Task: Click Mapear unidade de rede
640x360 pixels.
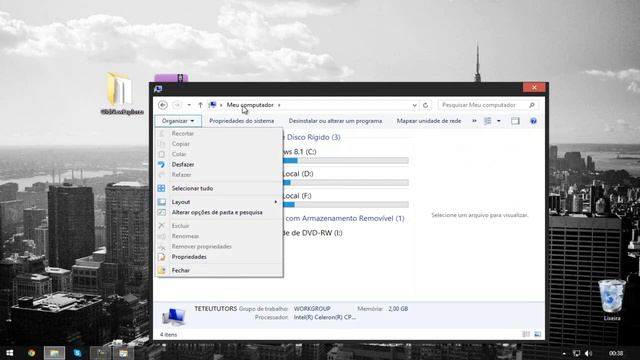Action: tap(429, 121)
